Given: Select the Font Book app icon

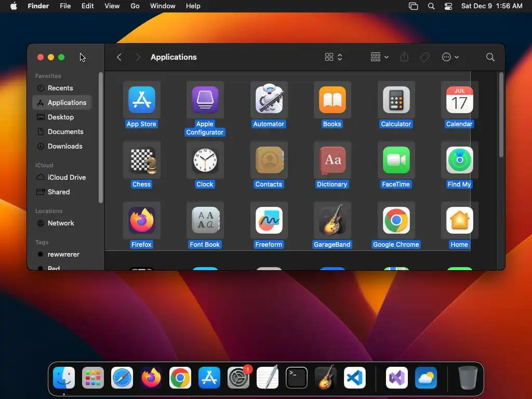Looking at the screenshot, I should [206, 220].
